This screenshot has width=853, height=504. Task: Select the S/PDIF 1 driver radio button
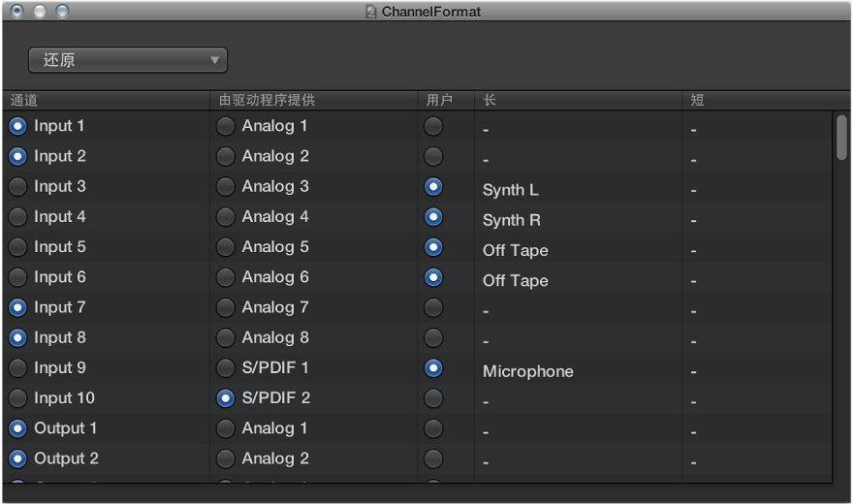click(x=226, y=368)
